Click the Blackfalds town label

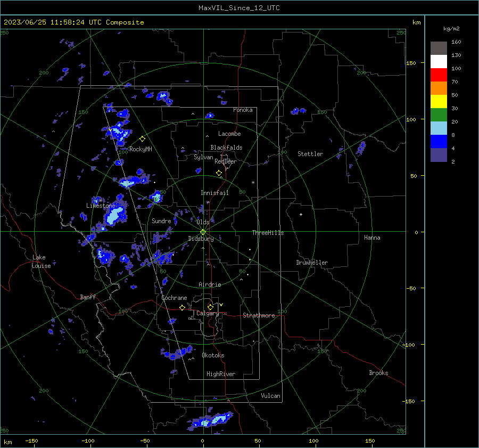[226, 148]
